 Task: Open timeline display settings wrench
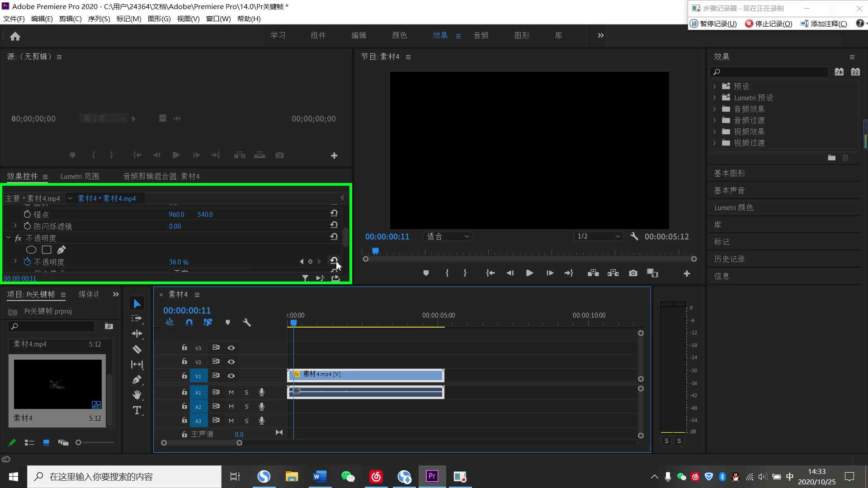[x=247, y=323]
